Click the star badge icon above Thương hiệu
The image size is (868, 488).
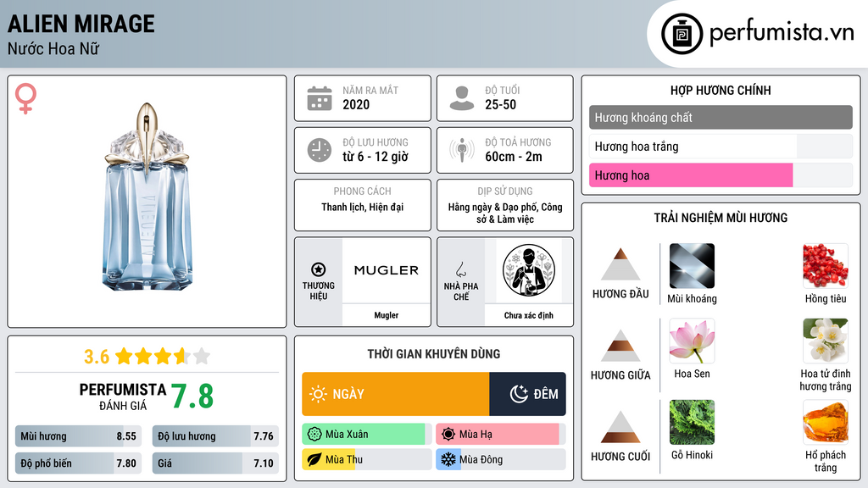click(x=319, y=269)
